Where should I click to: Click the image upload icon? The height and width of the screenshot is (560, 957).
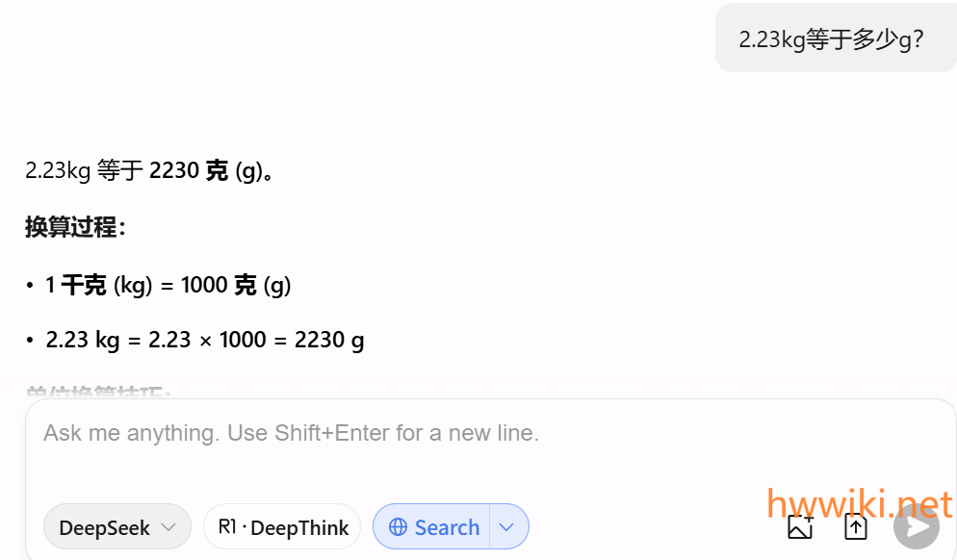pos(800,526)
